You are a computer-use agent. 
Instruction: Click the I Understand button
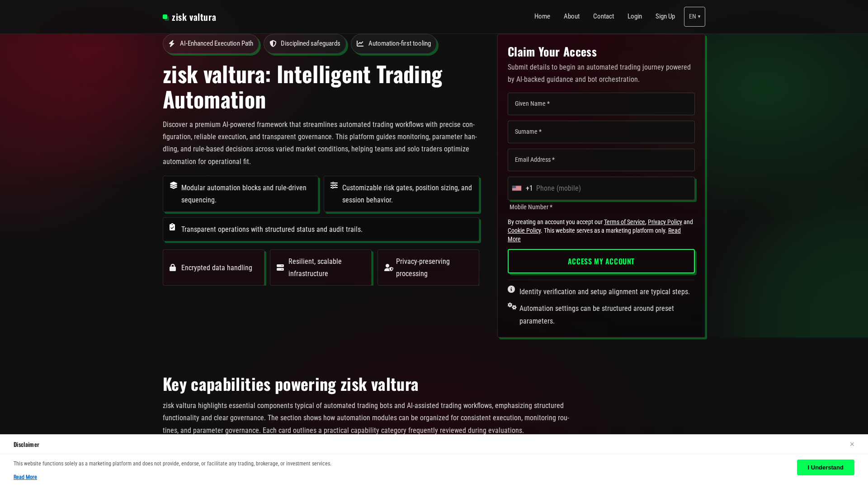click(826, 467)
